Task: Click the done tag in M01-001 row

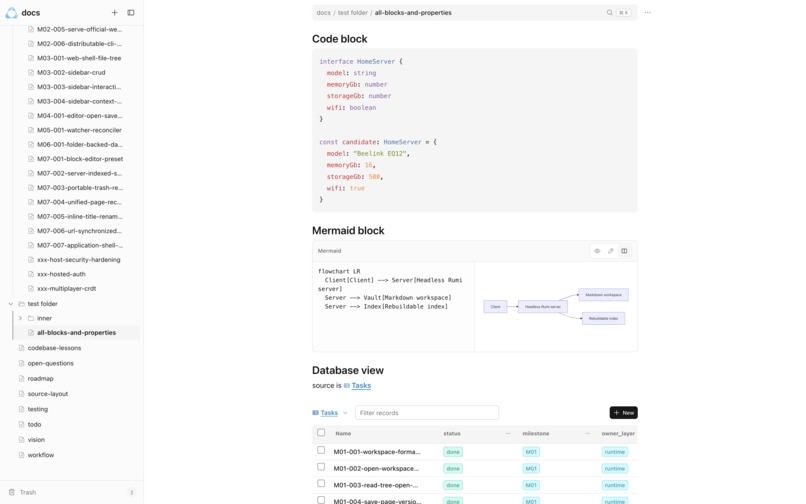Action: 453,452
